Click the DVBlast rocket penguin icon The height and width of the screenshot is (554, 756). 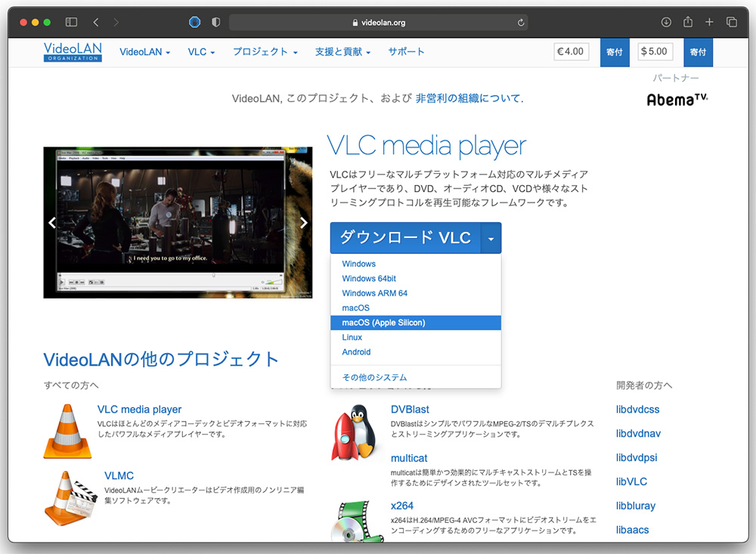(355, 432)
